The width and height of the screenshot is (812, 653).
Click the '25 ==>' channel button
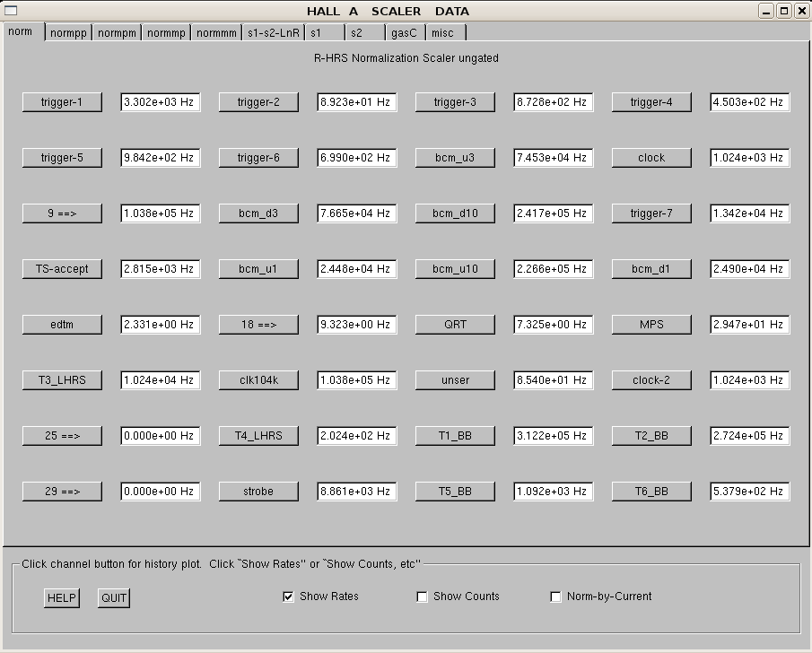62,436
